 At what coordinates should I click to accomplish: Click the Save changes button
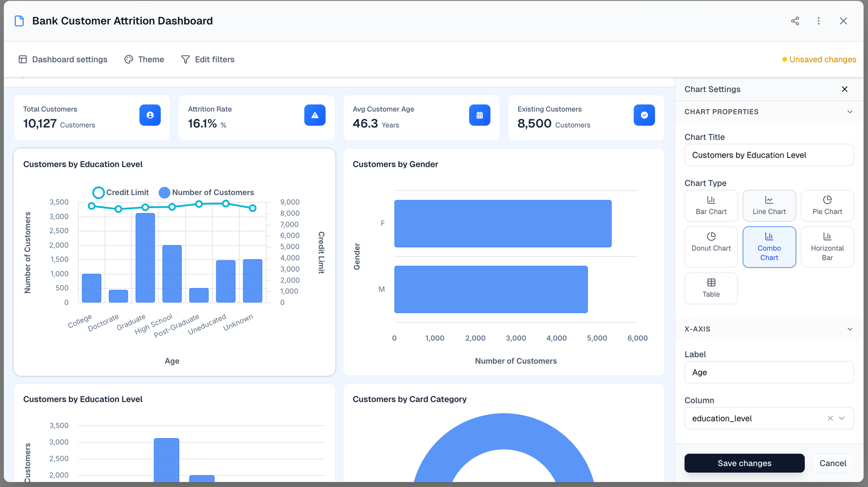click(x=744, y=463)
